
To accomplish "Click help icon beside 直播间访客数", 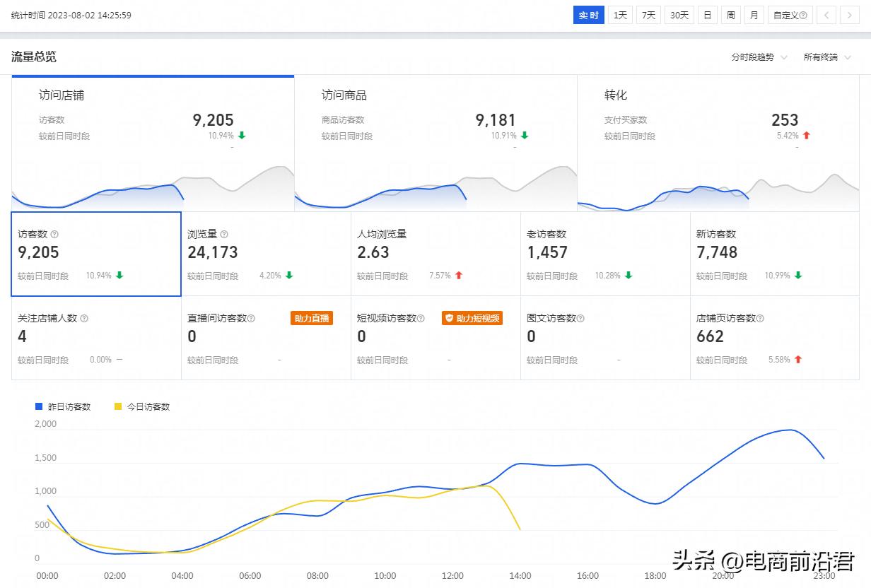I will pos(251,319).
